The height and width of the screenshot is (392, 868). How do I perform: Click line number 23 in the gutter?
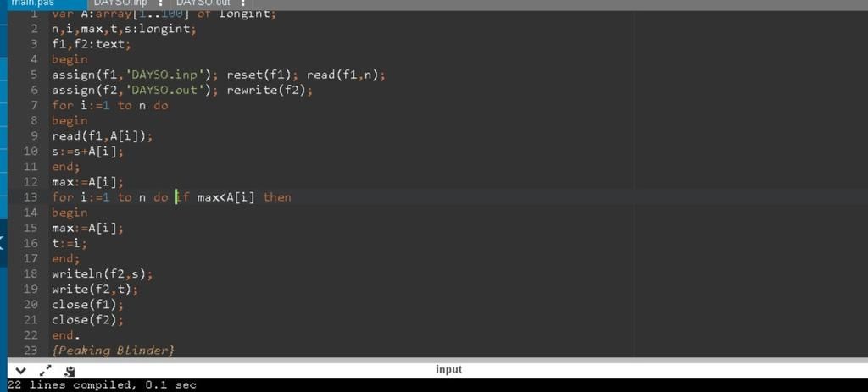point(31,351)
